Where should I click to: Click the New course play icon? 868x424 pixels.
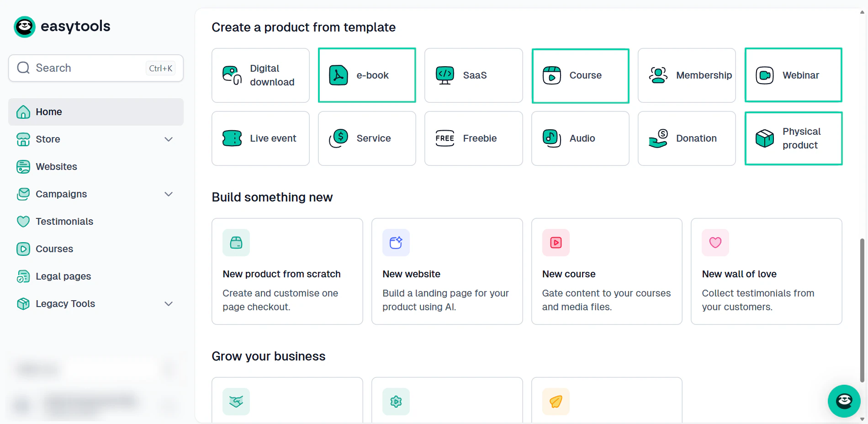point(556,243)
